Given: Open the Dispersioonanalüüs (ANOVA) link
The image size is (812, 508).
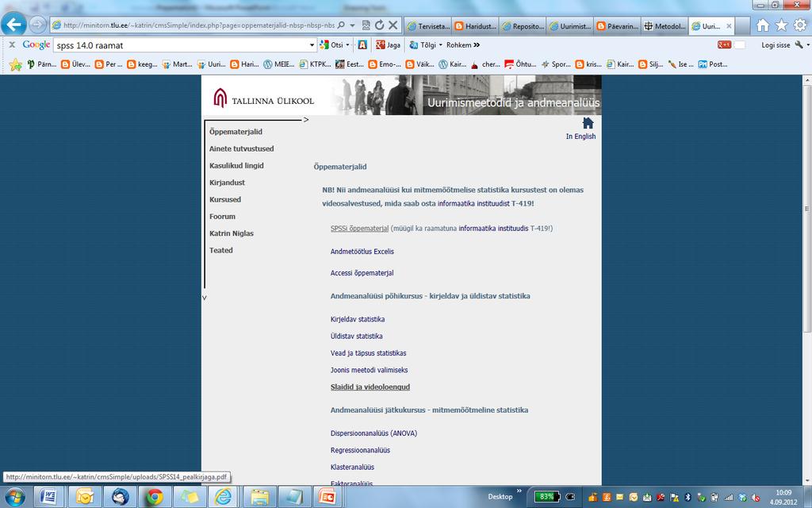Looking at the screenshot, I should click(x=373, y=433).
